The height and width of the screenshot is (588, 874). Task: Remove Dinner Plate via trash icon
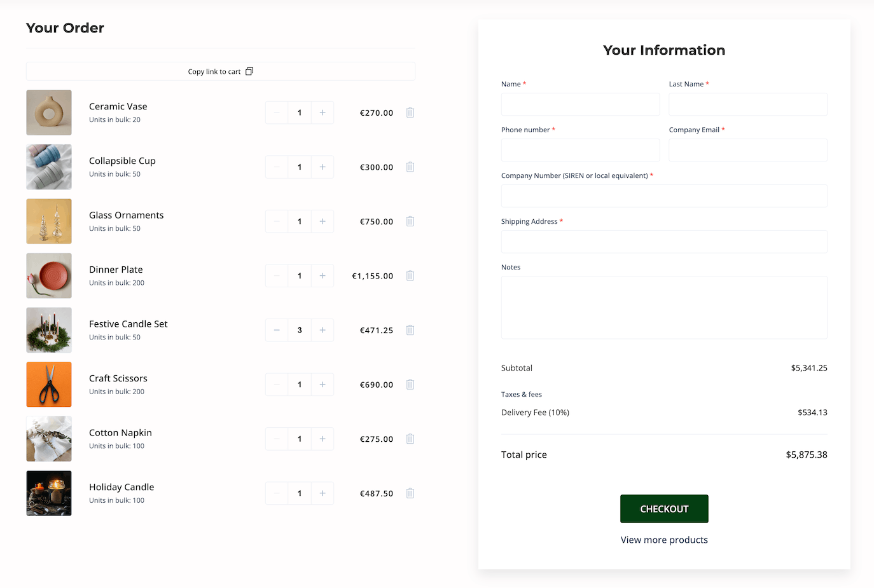pyautogui.click(x=410, y=276)
